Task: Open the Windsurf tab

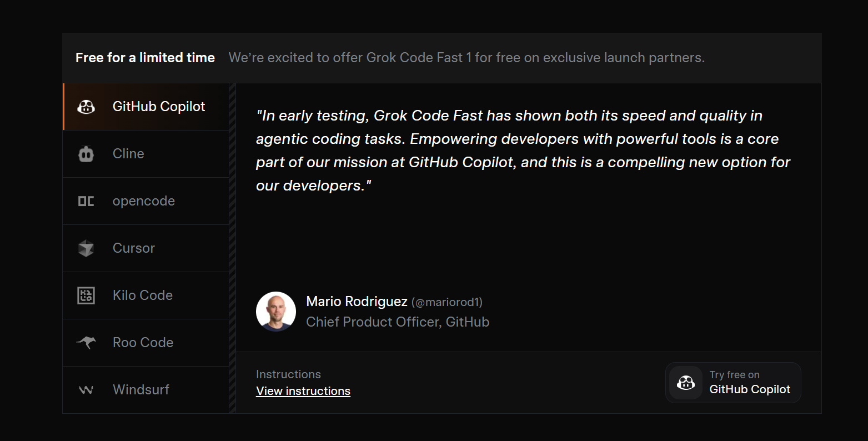Action: pos(141,390)
